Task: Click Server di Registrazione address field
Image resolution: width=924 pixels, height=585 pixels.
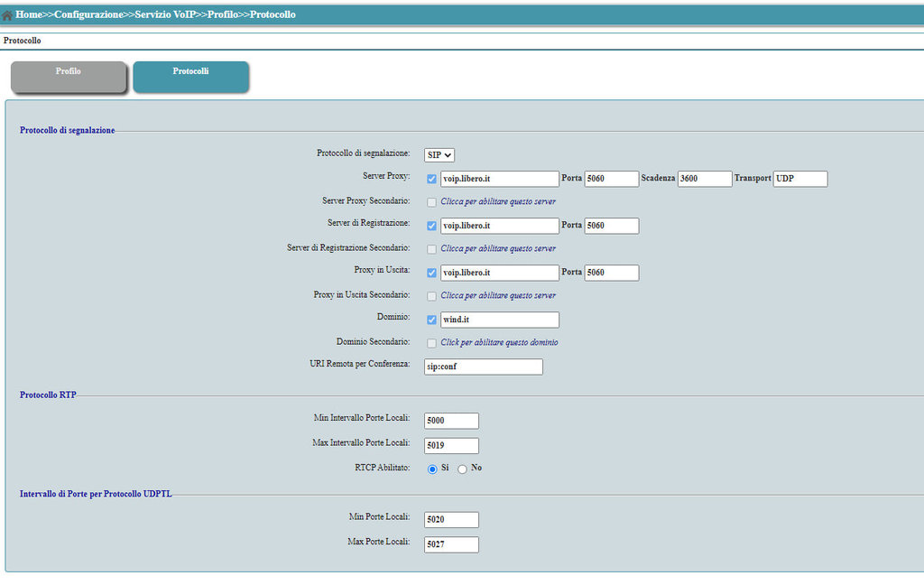Action: tap(499, 226)
